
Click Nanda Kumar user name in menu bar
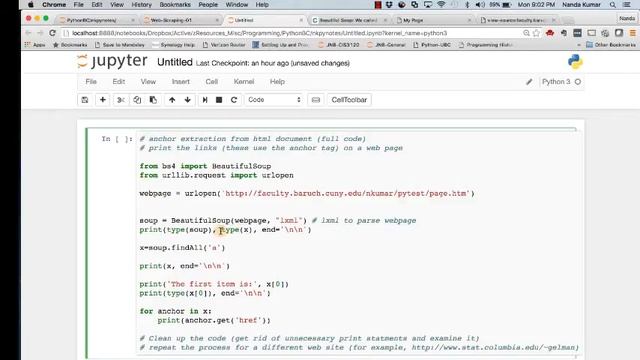click(581, 4)
